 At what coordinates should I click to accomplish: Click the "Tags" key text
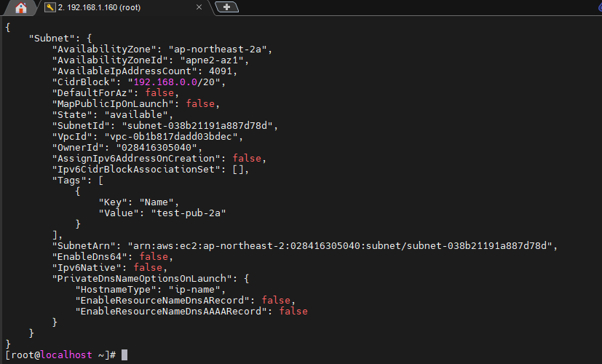tap(69, 181)
